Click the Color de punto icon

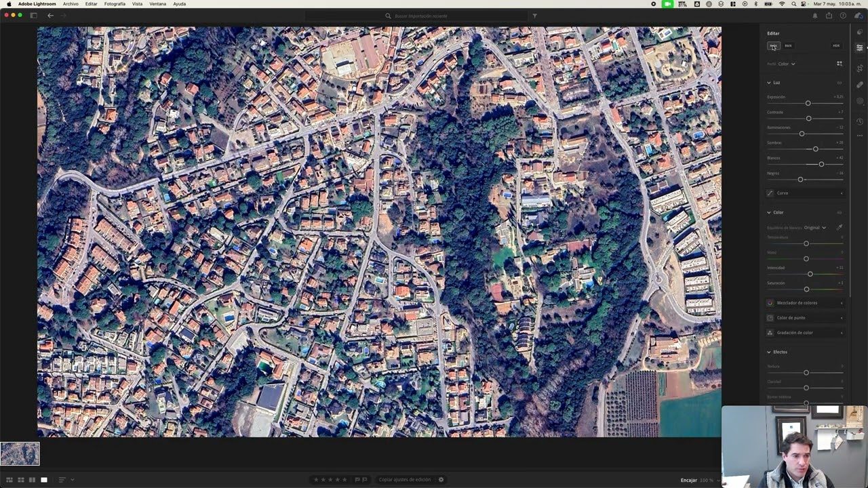pos(770,318)
